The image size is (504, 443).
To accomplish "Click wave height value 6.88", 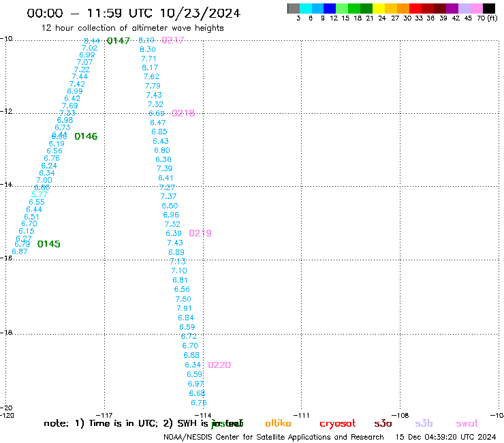I will 191,355.
